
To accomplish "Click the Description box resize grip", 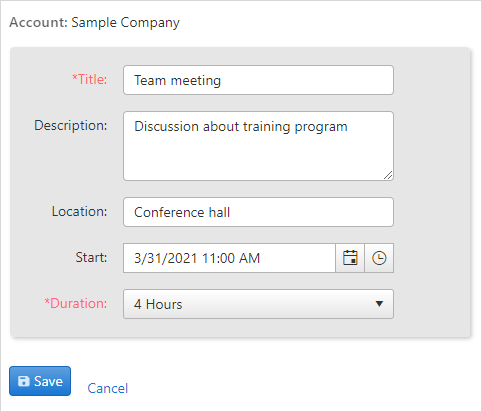I will click(388, 175).
